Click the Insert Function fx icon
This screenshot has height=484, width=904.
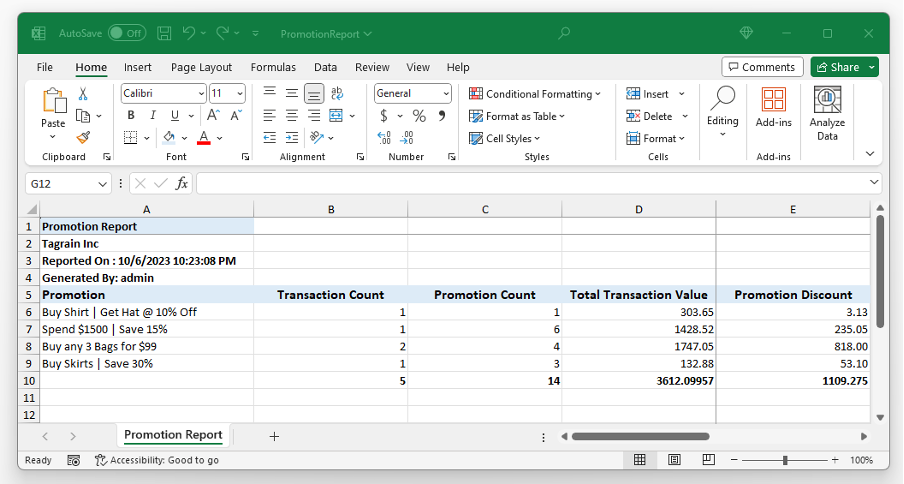[x=182, y=184]
